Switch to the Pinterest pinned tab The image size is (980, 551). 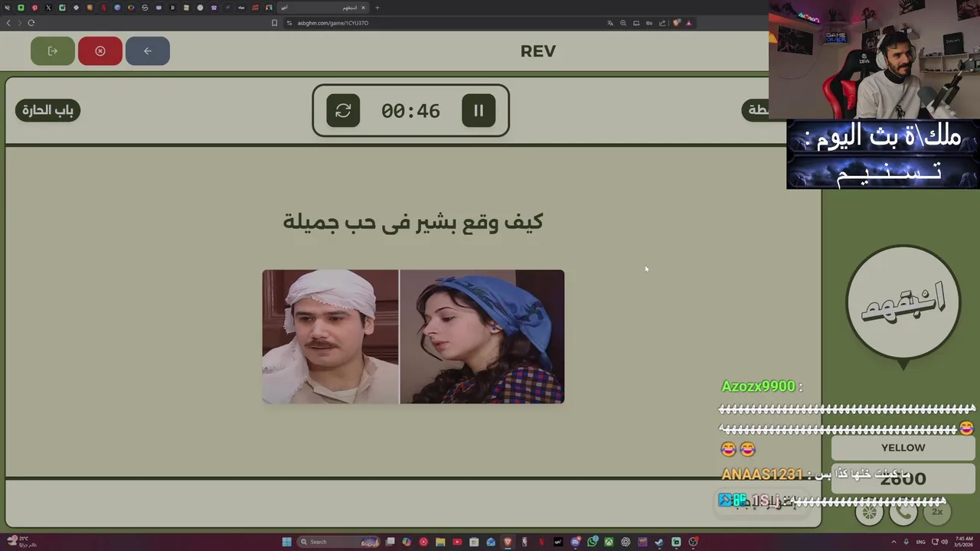click(x=34, y=8)
